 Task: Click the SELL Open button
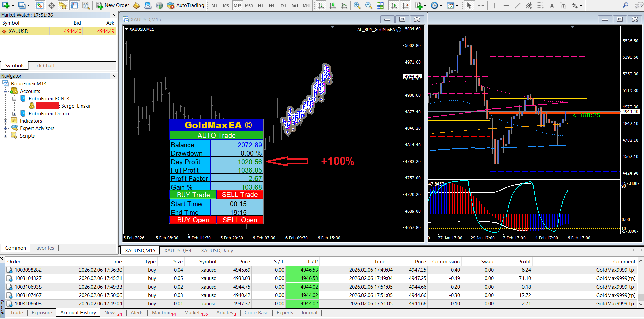click(x=240, y=220)
